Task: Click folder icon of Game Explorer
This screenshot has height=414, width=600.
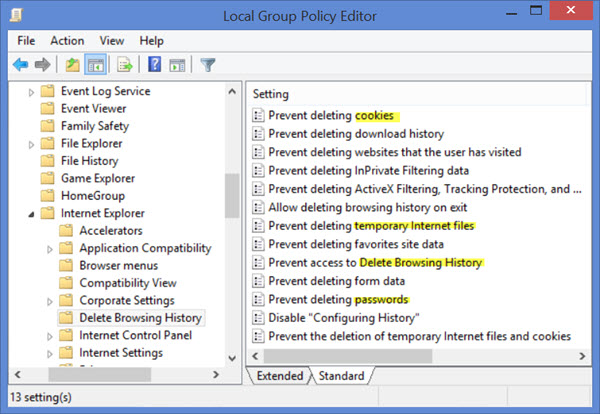Action: 48,178
